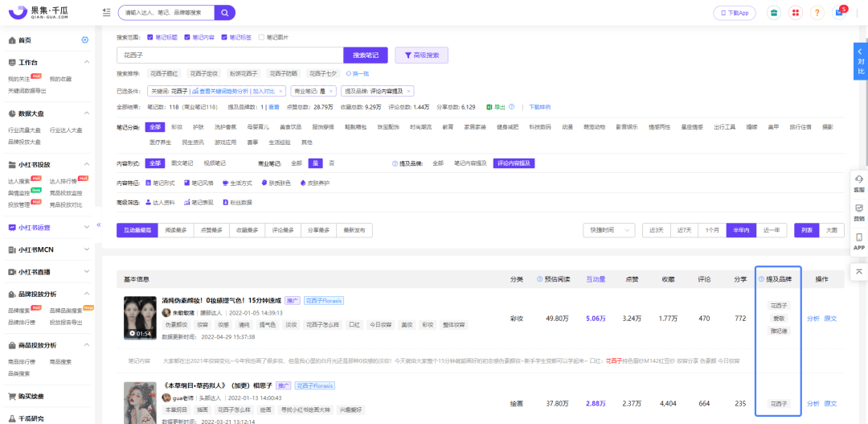The width and height of the screenshot is (868, 424).
Task: Expand the 小红书直播 sidebar section
Action: [86, 272]
